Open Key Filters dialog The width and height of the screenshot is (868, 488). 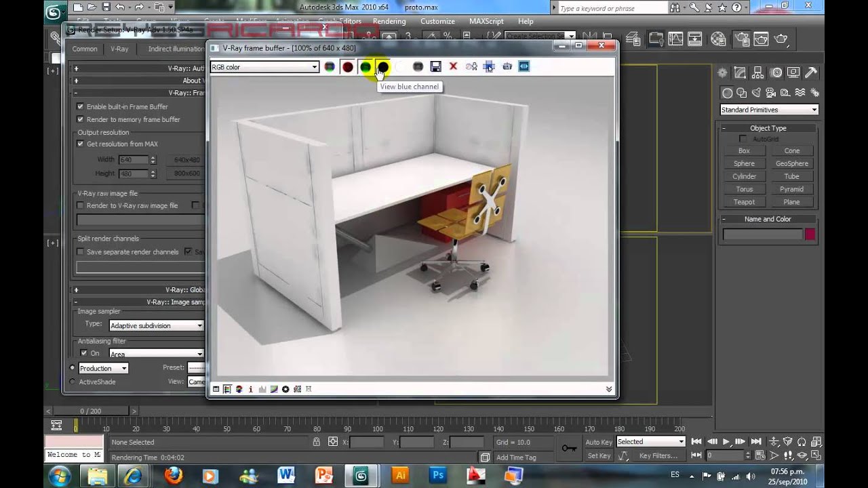(x=658, y=455)
